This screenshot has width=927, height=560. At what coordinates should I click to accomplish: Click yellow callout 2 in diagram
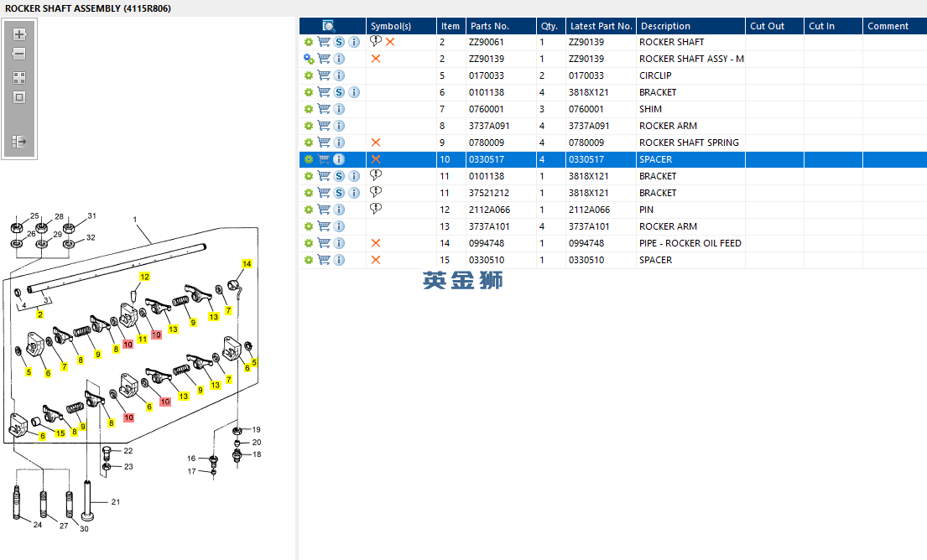coord(40,314)
